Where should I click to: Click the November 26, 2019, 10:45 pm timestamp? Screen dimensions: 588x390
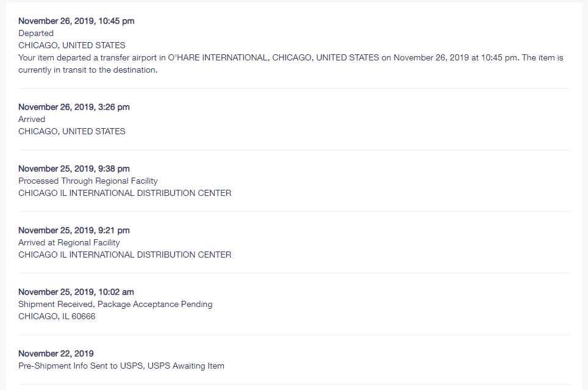[76, 21]
